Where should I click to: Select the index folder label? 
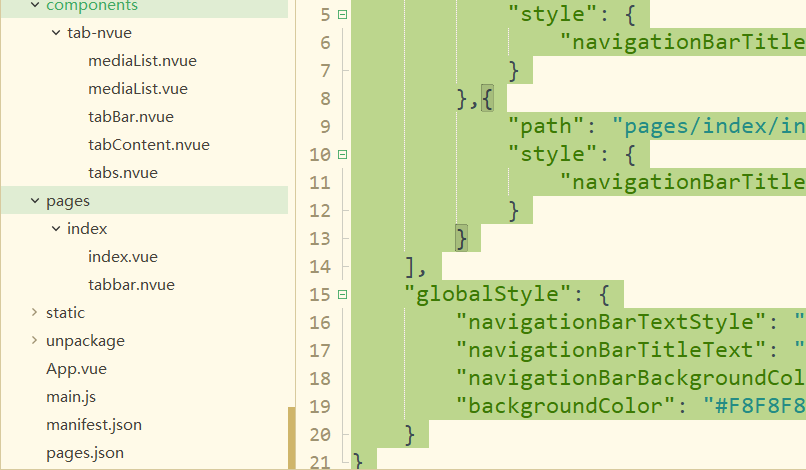(87, 229)
